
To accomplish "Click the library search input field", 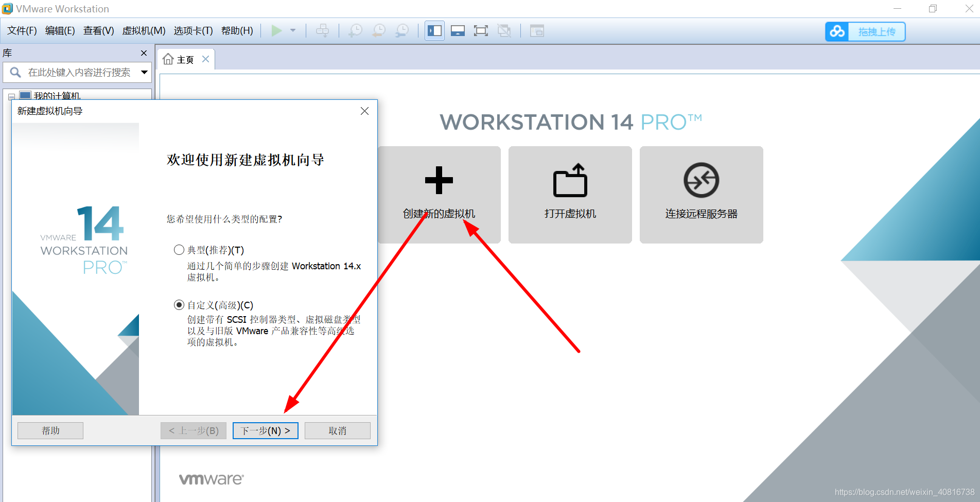I will 79,73.
